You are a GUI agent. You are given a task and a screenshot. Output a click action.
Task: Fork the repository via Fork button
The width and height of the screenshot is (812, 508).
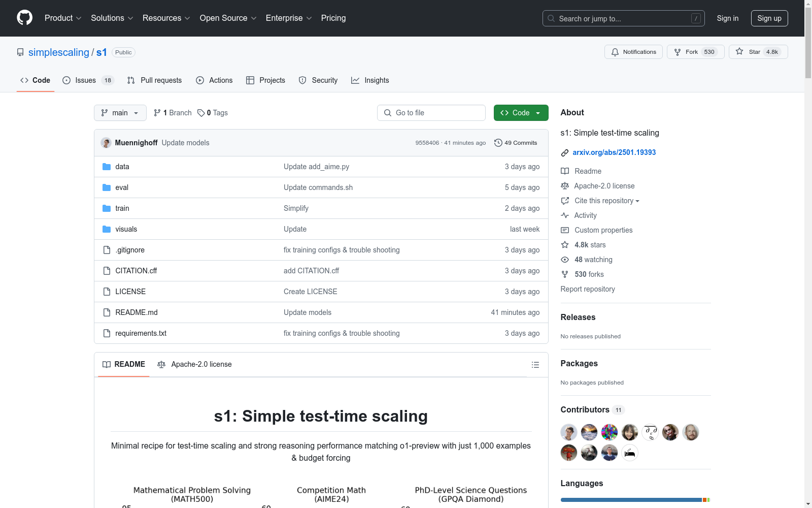(695, 52)
